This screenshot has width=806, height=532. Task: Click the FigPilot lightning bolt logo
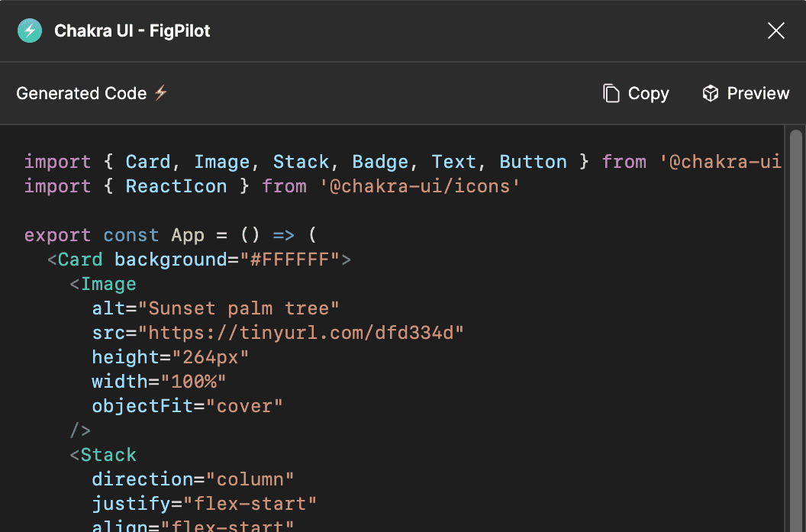click(x=29, y=31)
